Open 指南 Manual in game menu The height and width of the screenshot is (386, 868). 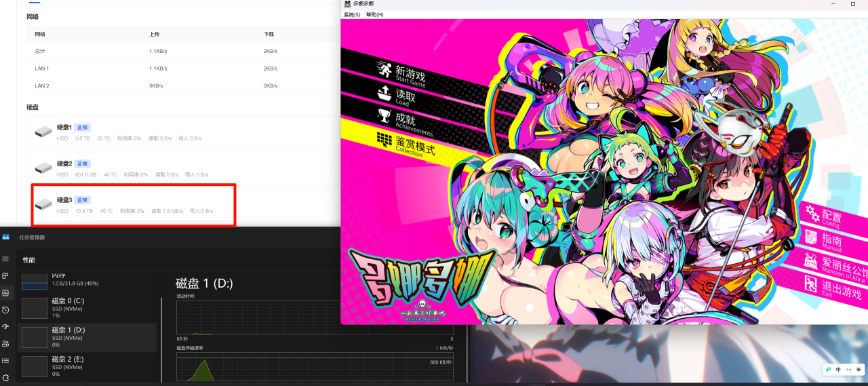pos(831,241)
